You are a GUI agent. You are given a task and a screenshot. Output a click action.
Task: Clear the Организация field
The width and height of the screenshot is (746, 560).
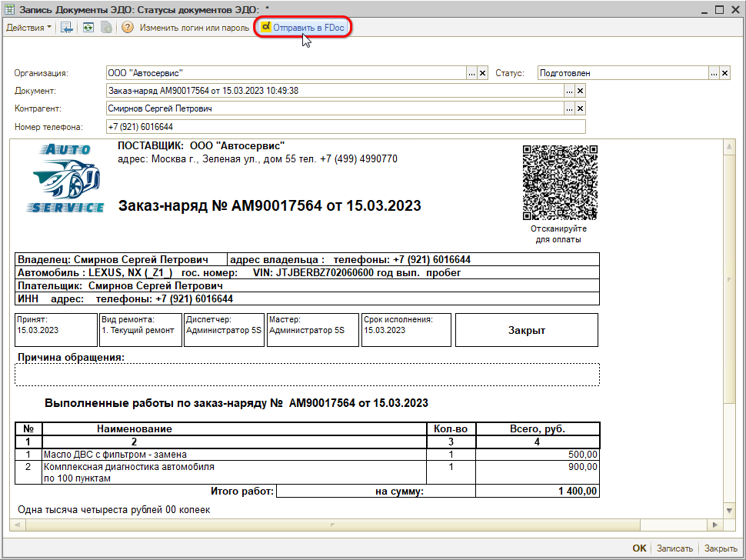[x=482, y=73]
